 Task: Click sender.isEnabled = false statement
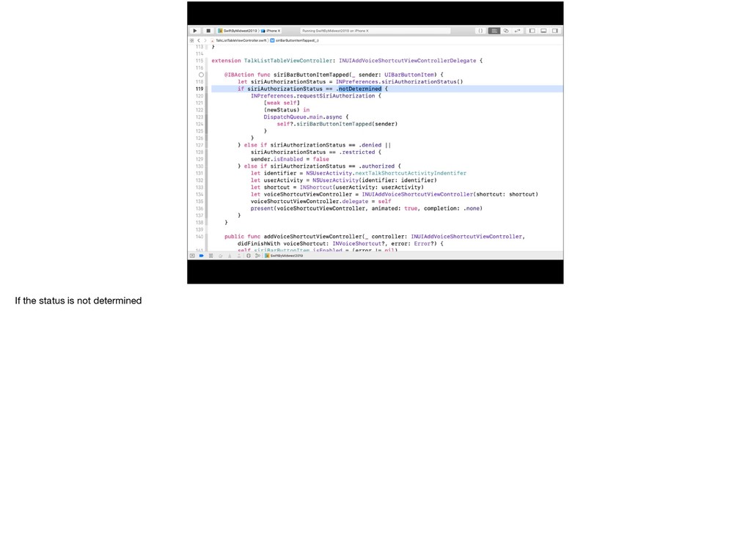coord(290,159)
